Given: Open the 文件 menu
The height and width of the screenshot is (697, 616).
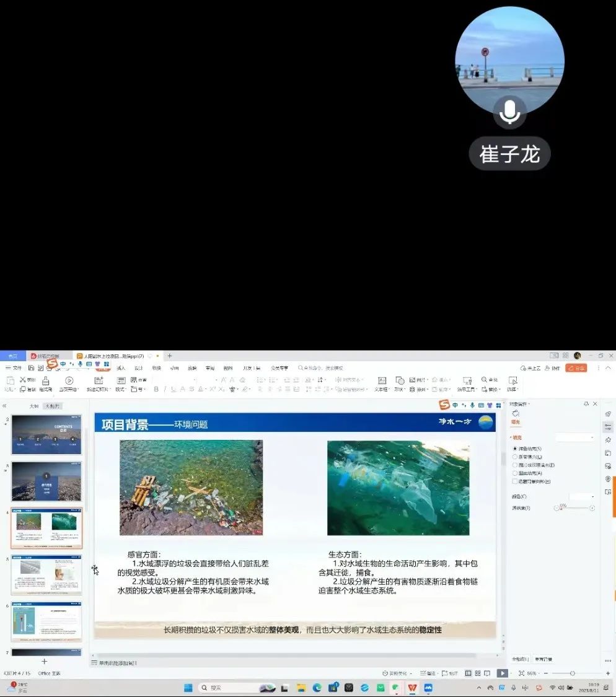Looking at the screenshot, I should [14, 368].
